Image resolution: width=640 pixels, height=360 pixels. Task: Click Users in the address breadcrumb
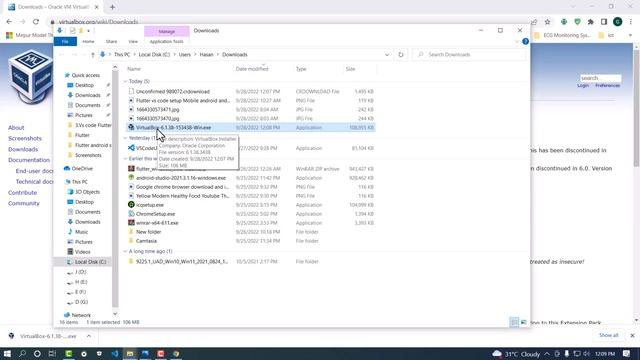(x=184, y=55)
